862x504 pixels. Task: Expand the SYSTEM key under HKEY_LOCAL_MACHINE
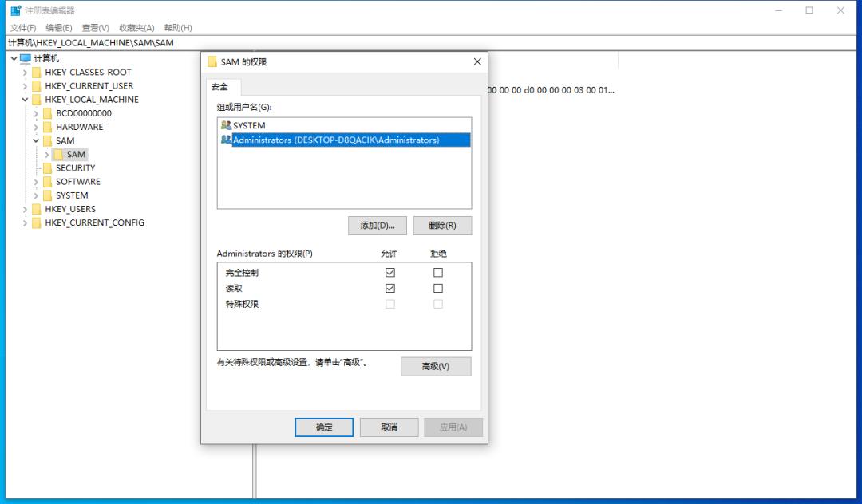coord(36,195)
